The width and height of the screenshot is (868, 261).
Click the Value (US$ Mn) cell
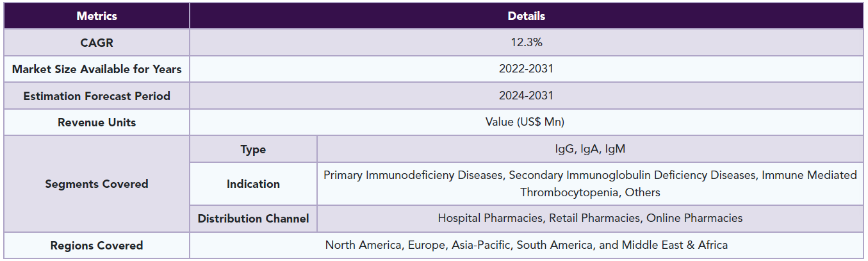click(x=526, y=122)
